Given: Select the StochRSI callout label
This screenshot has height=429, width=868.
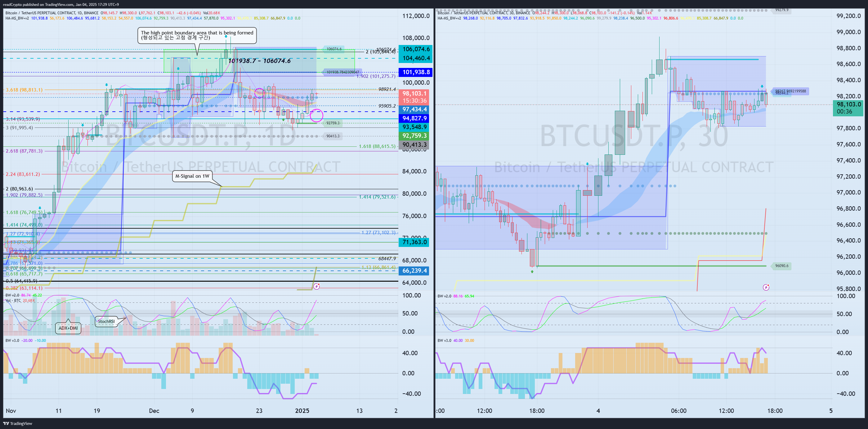Looking at the screenshot, I should (x=106, y=321).
